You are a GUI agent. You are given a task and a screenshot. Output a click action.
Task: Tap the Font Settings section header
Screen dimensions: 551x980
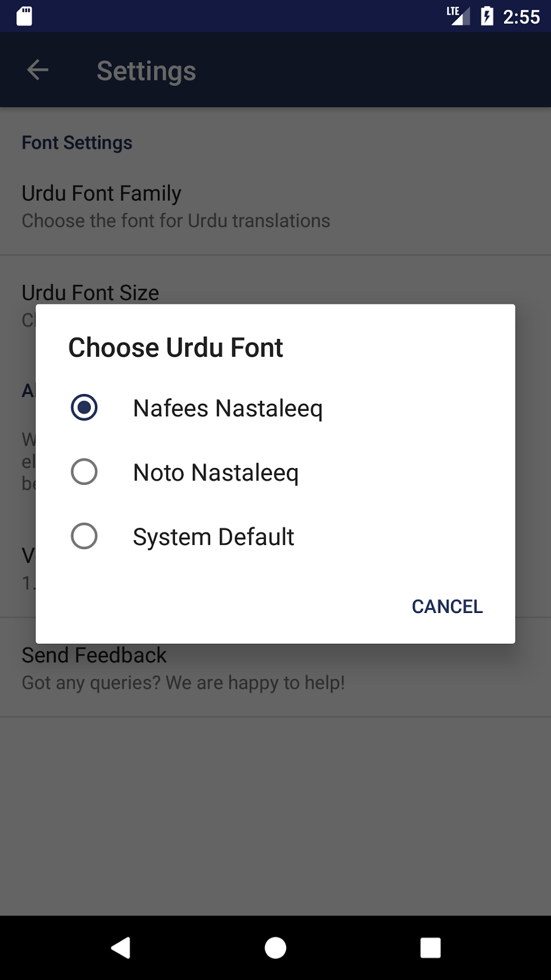77,143
